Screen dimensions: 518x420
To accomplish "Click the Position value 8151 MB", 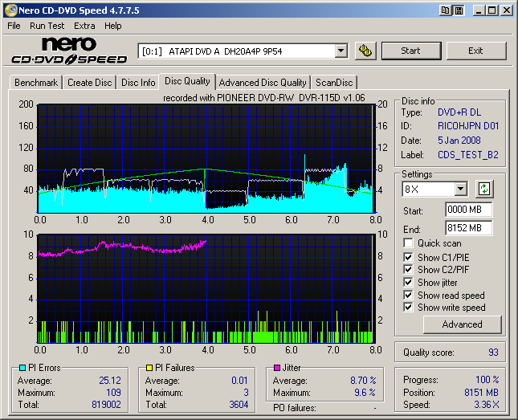I will 481,393.
